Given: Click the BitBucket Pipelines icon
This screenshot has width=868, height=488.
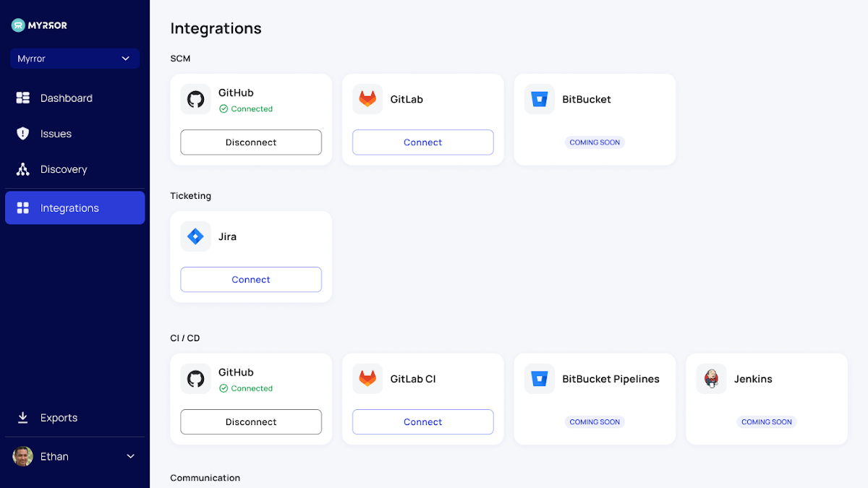Looking at the screenshot, I should pos(540,379).
